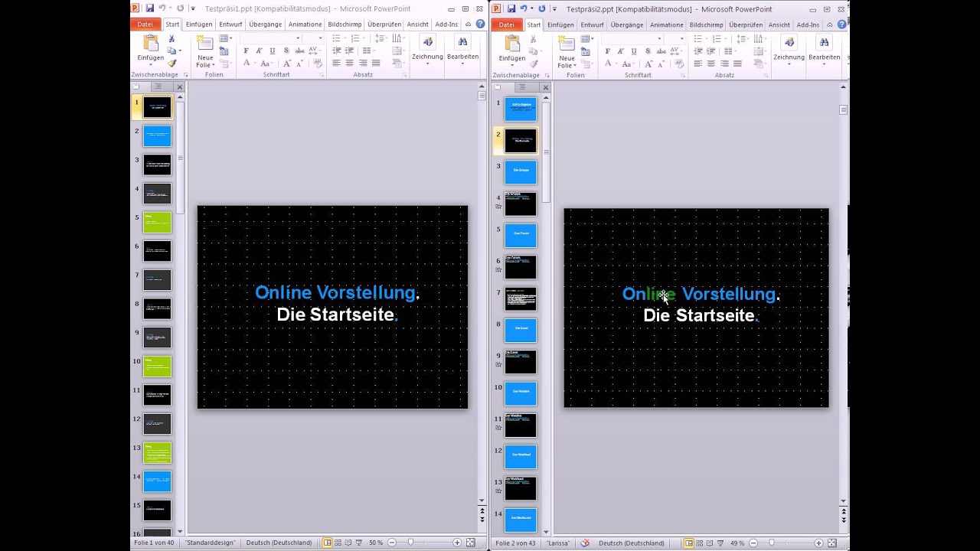
Task: Zoom in with plus in Testpräsi2
Action: [x=819, y=543]
